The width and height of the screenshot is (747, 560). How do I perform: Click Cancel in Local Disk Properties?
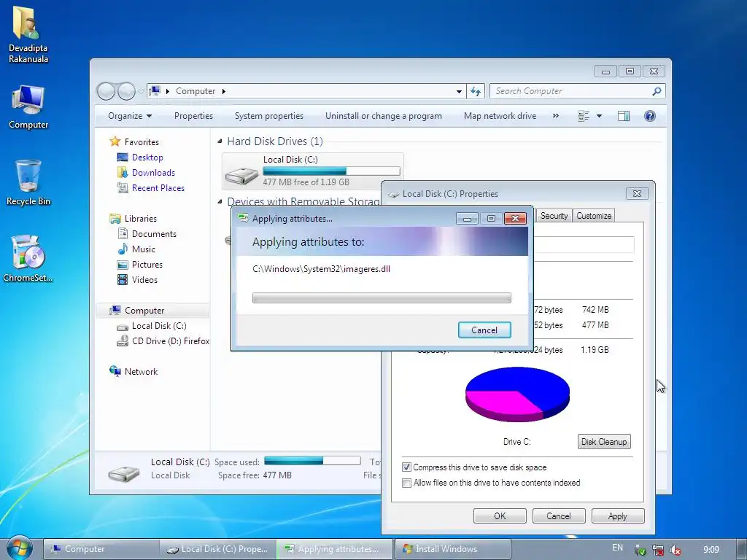pyautogui.click(x=558, y=516)
